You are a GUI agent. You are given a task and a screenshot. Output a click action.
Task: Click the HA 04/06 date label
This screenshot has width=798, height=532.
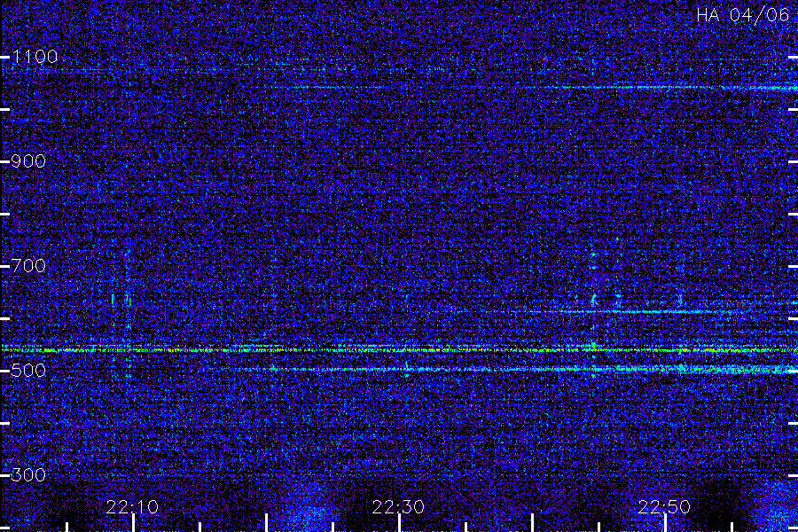(742, 15)
